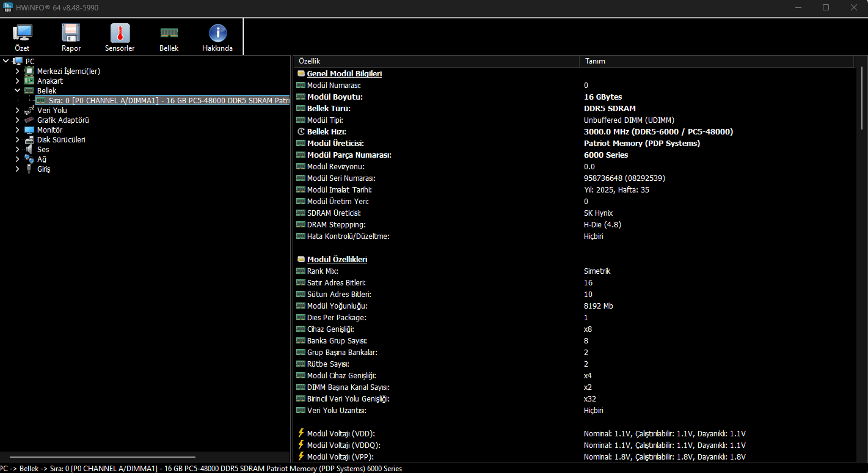Collapse the Bellek tree node
Viewport: 868px width, 473px height.
[17, 90]
